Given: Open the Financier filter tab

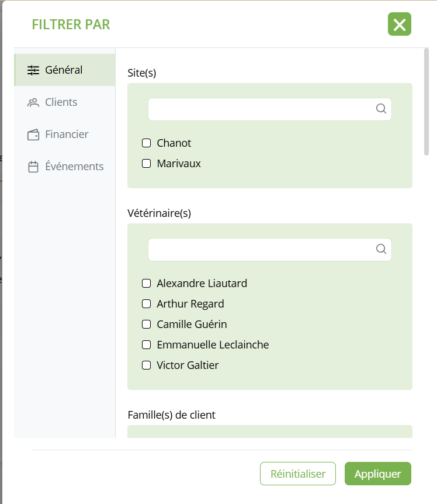Looking at the screenshot, I should (x=67, y=134).
